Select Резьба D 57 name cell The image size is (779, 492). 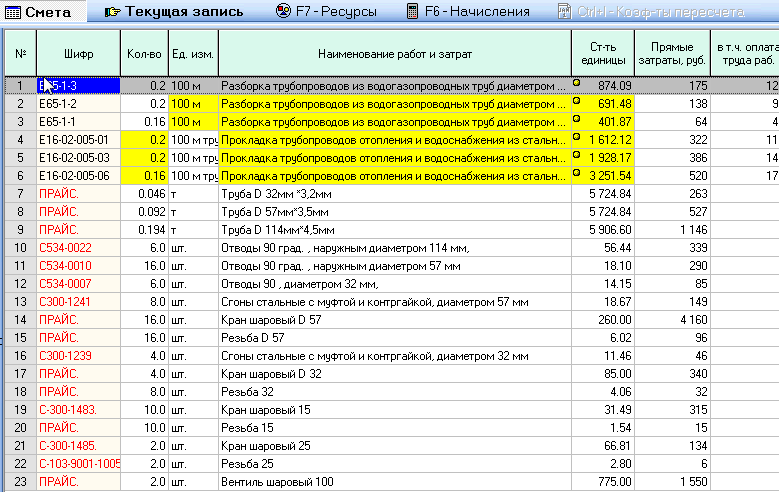(x=395, y=337)
